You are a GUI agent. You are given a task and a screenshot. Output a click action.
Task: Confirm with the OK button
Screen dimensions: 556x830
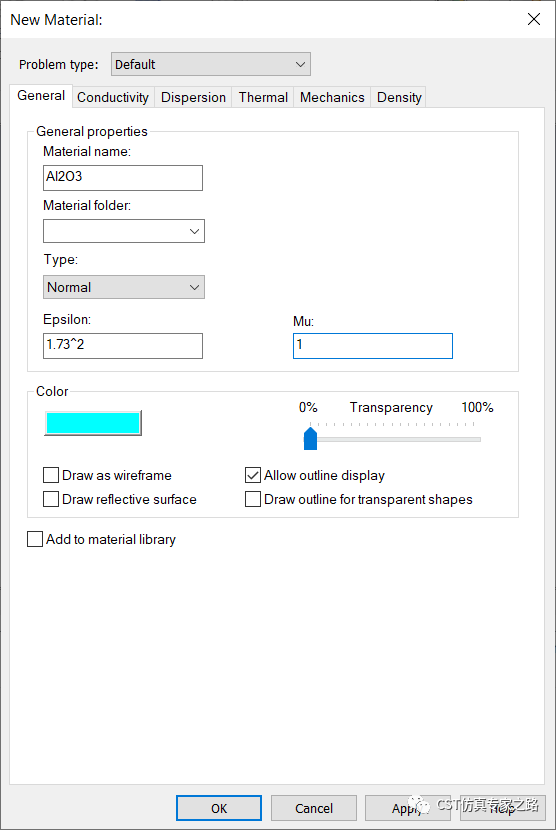point(219,808)
